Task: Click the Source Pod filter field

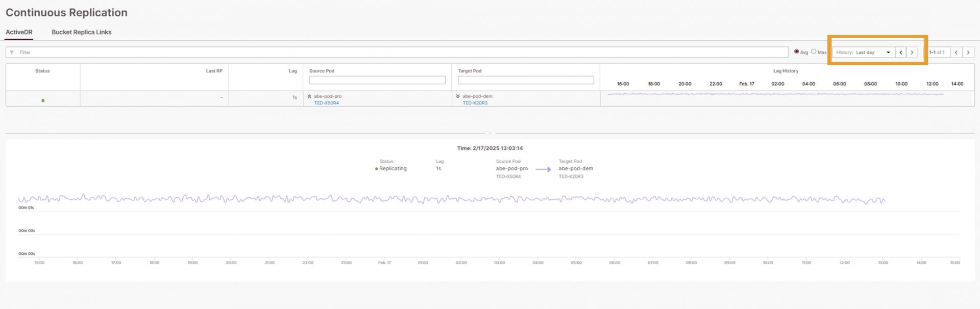Action: click(377, 80)
